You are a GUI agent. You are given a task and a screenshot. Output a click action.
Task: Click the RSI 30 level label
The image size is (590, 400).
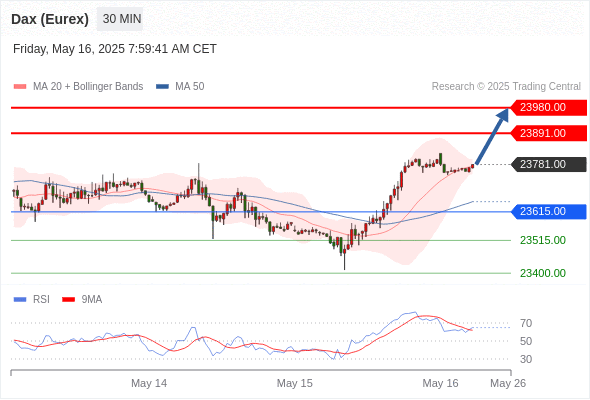pos(526,359)
